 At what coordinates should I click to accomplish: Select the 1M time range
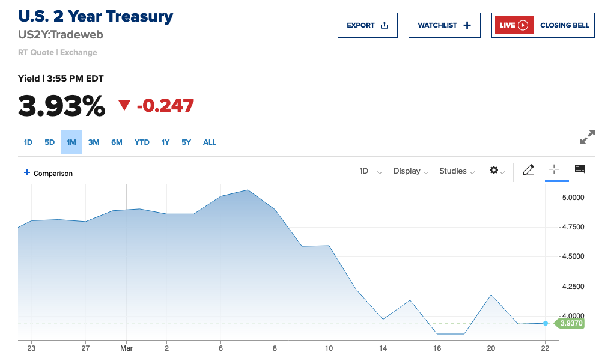[x=71, y=142]
